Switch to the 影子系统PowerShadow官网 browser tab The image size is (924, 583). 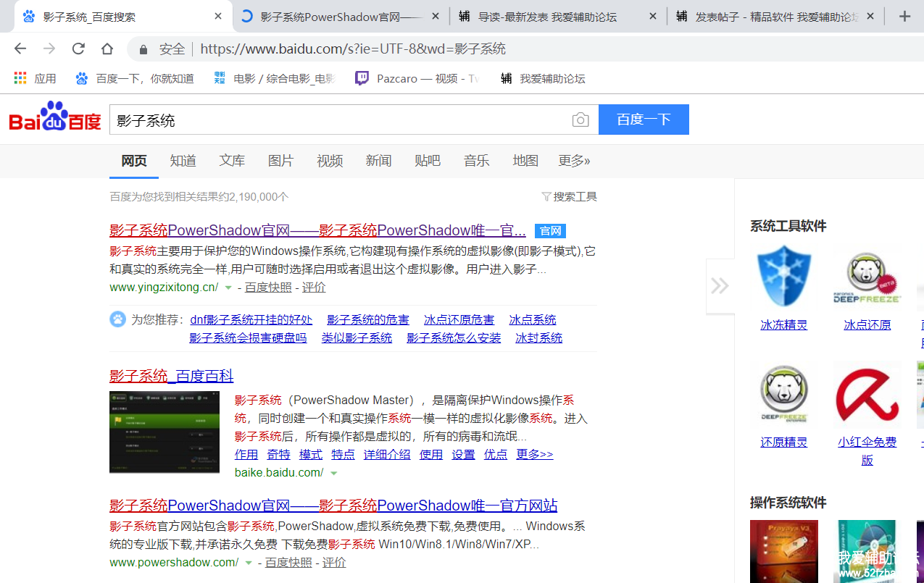341,17
